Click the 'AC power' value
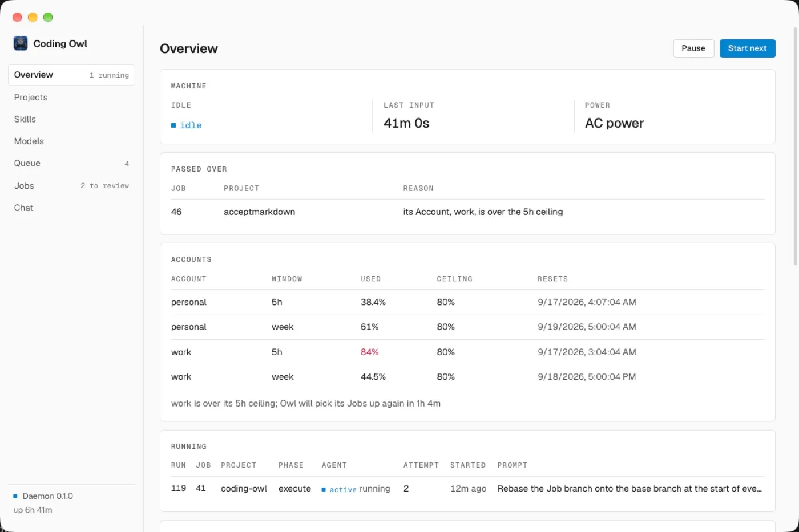The height and width of the screenshot is (532, 799). tap(614, 123)
